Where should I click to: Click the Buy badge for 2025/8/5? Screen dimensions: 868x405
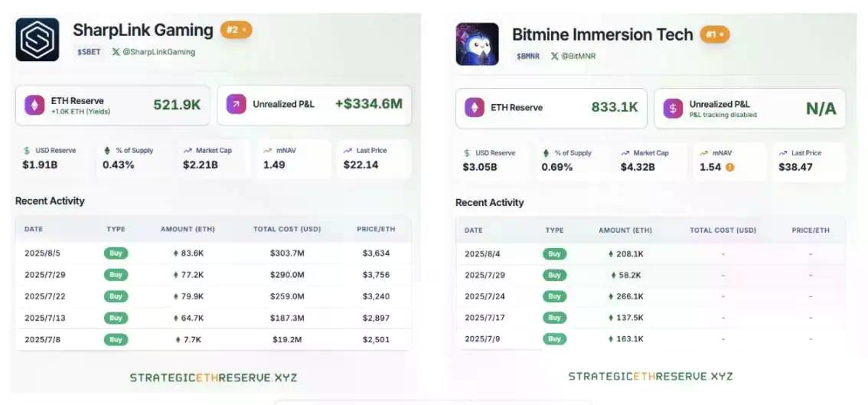[x=116, y=253]
